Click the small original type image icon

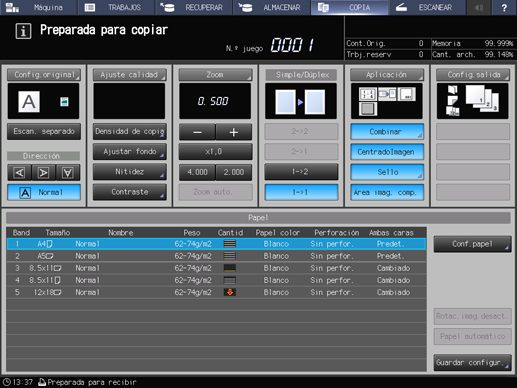pos(64,101)
